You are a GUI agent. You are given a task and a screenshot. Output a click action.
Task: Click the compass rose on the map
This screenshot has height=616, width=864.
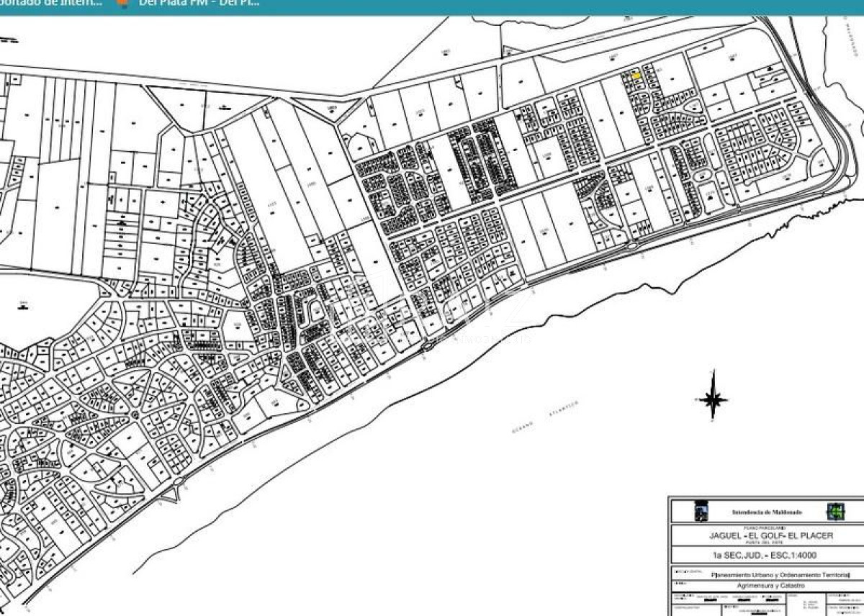click(x=712, y=395)
